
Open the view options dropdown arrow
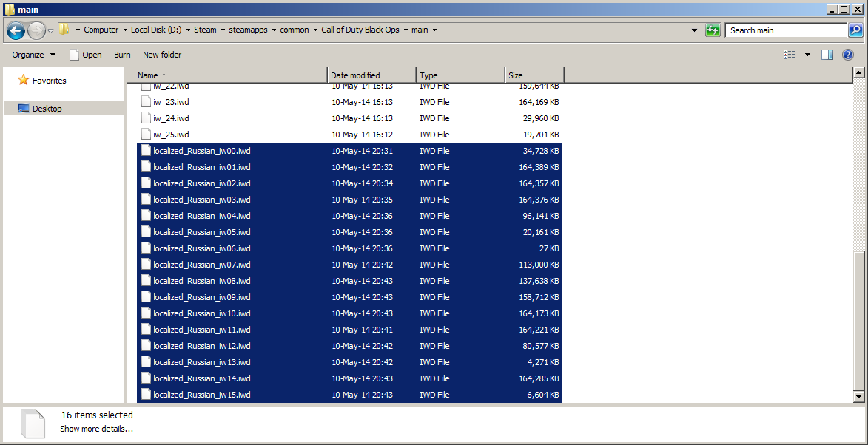[x=807, y=55]
